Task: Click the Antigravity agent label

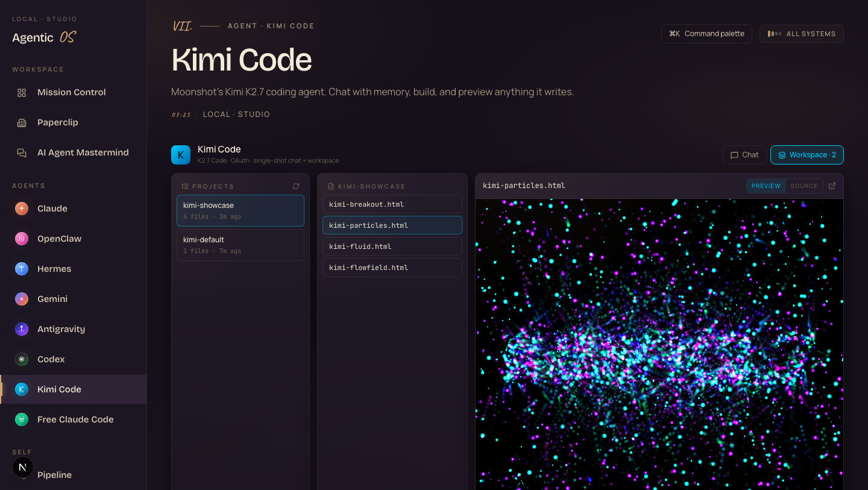Action: point(61,329)
